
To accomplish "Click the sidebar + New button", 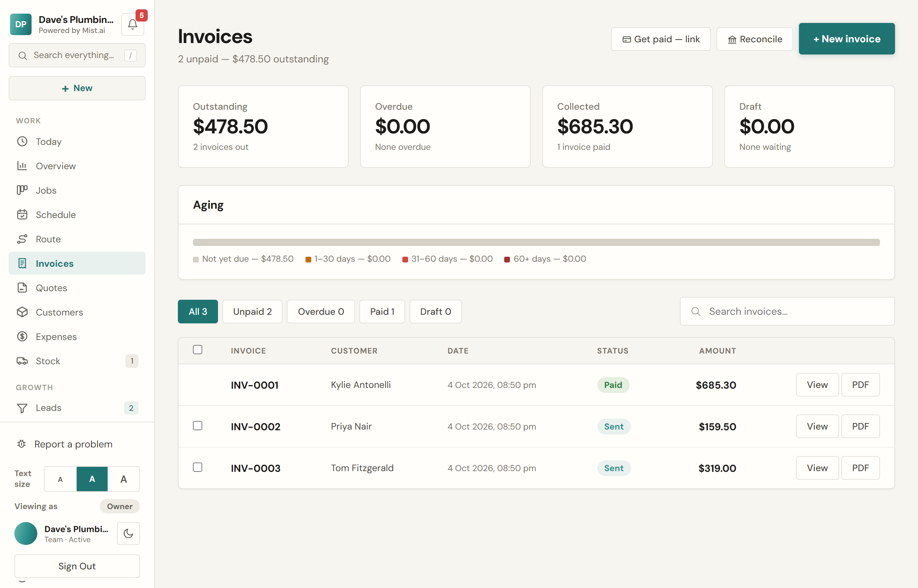I will point(77,88).
